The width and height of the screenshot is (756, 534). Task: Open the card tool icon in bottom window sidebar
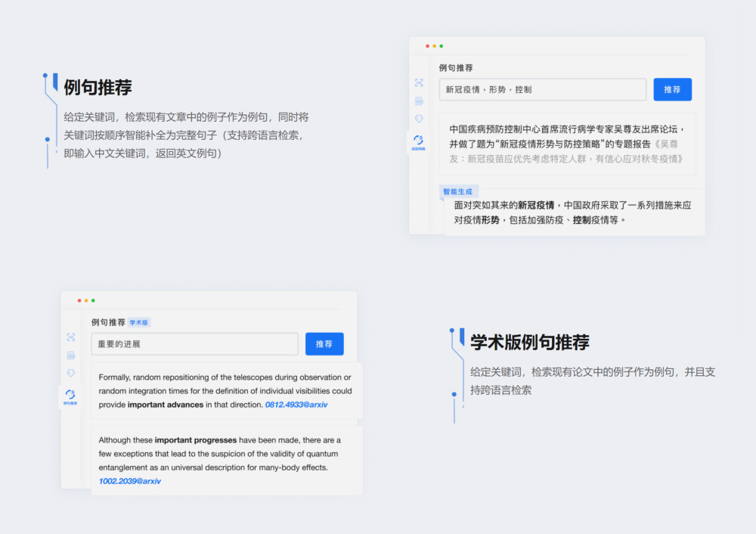[x=71, y=355]
